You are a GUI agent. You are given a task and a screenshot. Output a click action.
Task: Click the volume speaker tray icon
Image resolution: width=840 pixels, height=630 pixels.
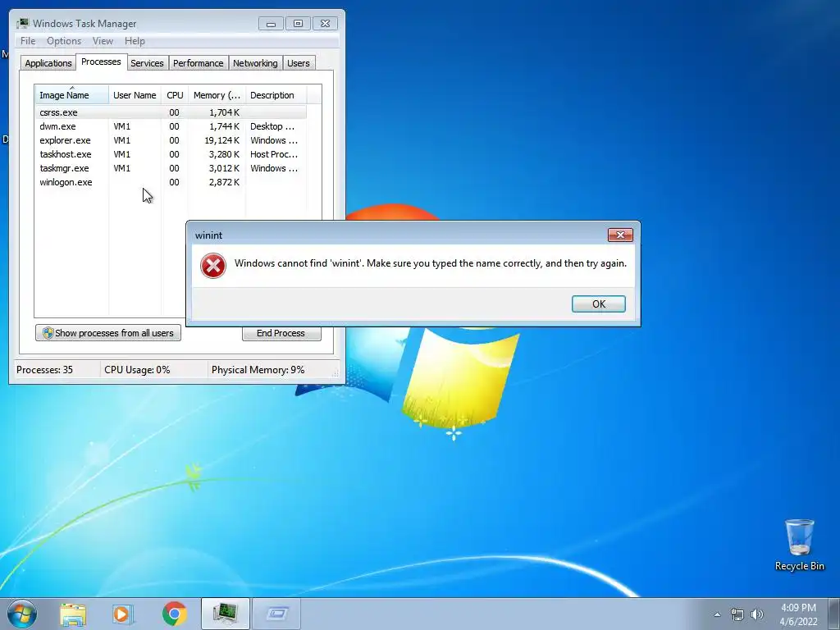pyautogui.click(x=757, y=614)
